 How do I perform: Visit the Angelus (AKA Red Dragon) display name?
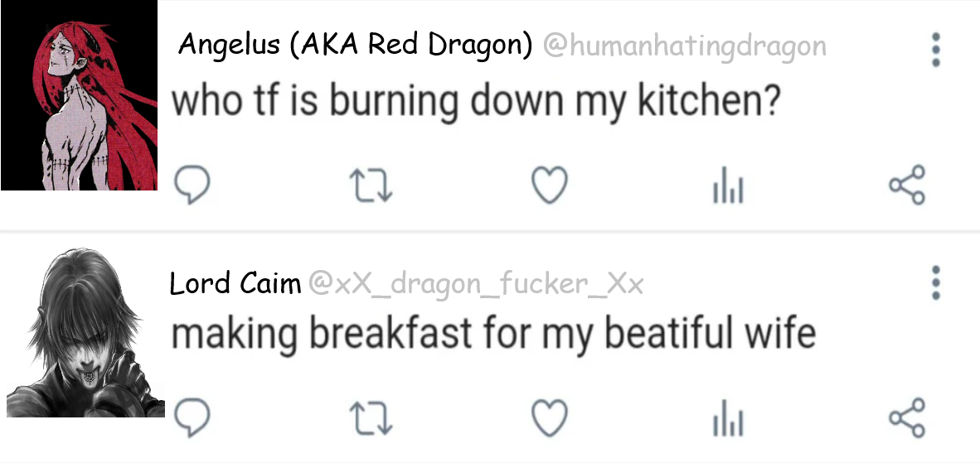tap(356, 45)
